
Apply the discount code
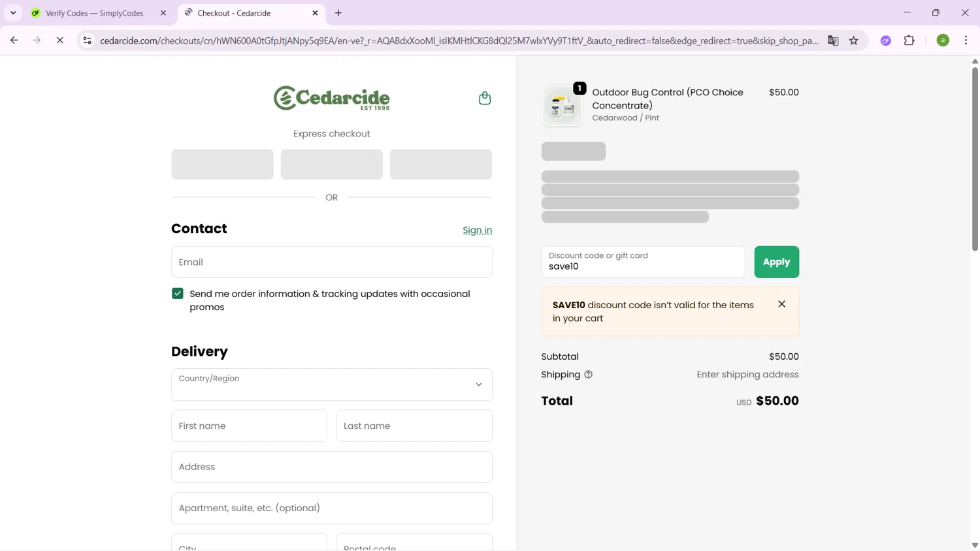tap(776, 262)
